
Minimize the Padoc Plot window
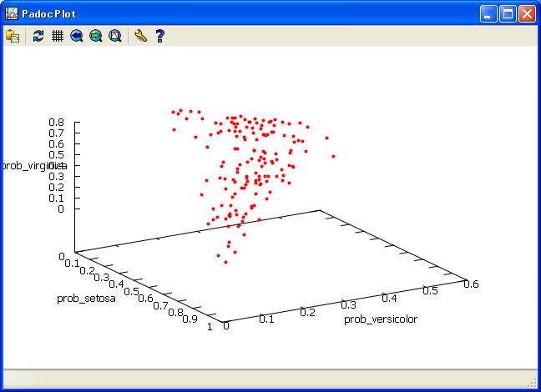click(488, 13)
